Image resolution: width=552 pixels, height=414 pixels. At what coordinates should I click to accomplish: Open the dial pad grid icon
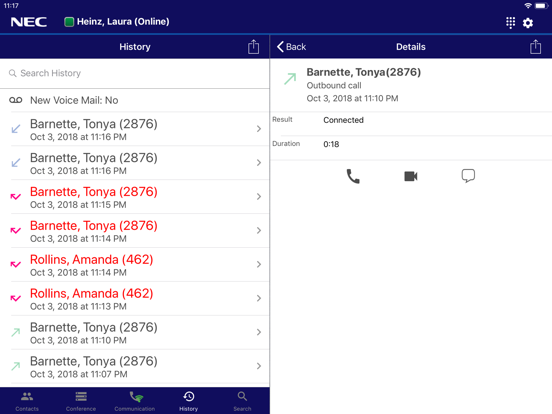coord(510,23)
